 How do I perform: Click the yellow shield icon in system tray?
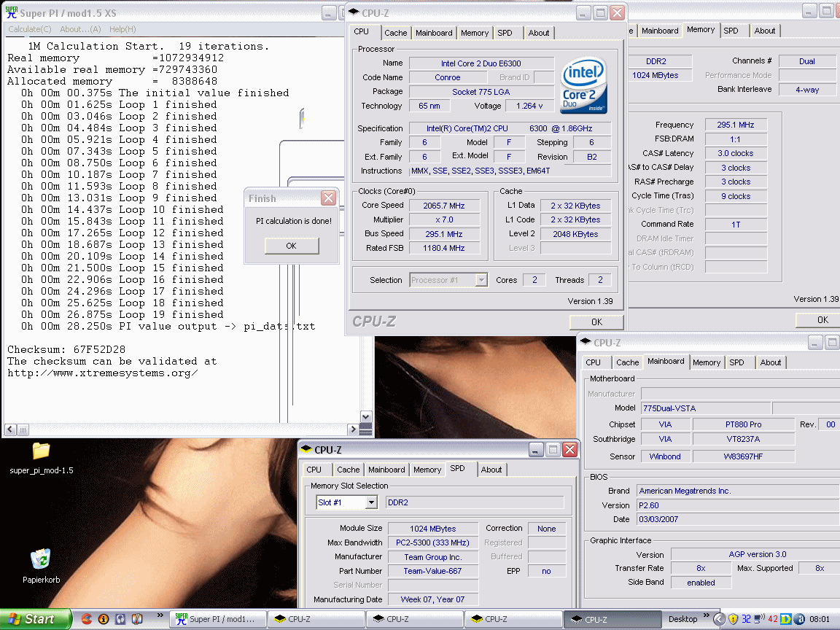click(x=733, y=619)
